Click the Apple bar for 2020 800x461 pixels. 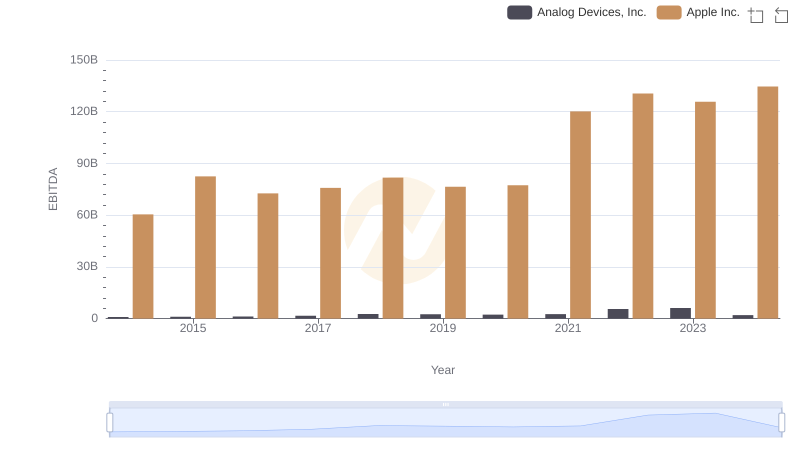(x=518, y=252)
